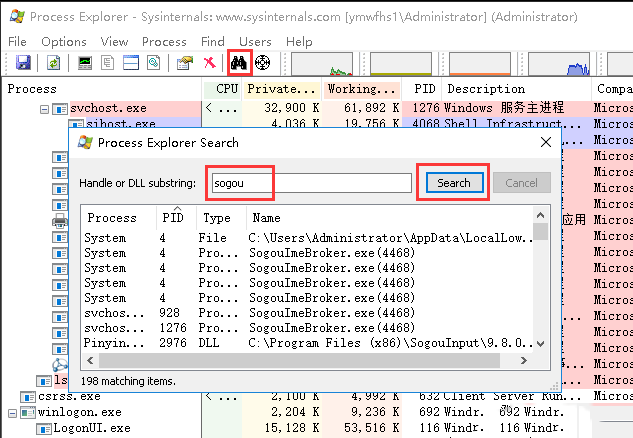Image resolution: width=633 pixels, height=438 pixels.
Task: Click the binoculars Find Handle icon
Action: pos(239,63)
